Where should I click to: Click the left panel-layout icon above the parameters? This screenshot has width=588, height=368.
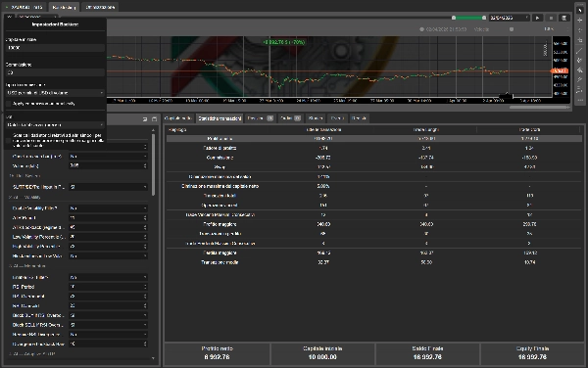click(x=145, y=119)
